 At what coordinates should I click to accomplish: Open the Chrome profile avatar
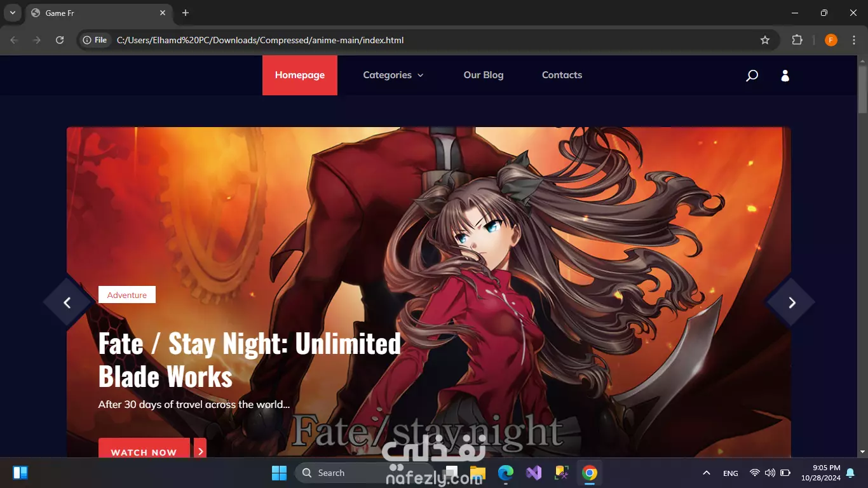click(831, 40)
